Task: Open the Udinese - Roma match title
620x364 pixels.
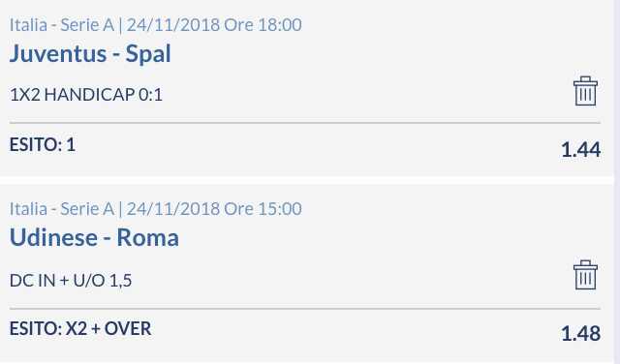Action: 94,237
